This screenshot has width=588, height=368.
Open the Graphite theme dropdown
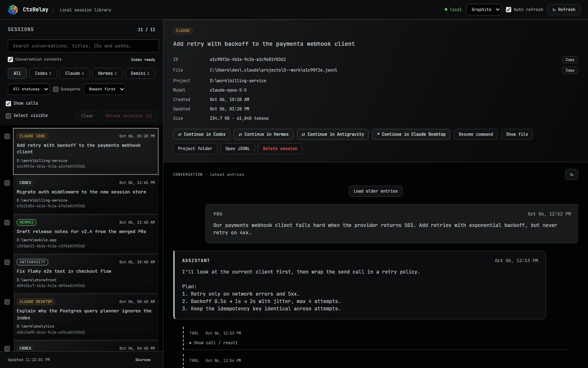483,9
